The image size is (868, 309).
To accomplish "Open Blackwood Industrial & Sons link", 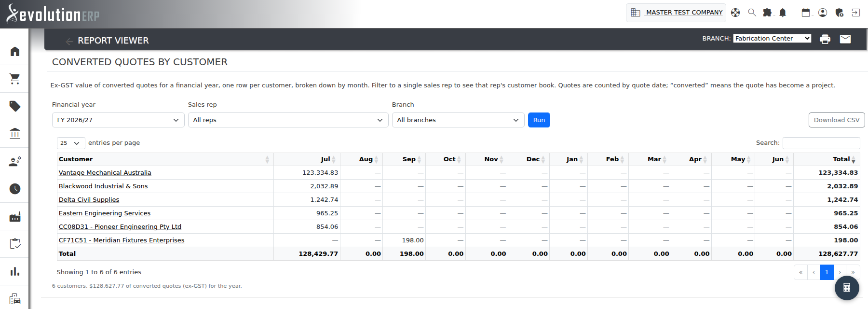I will (103, 186).
